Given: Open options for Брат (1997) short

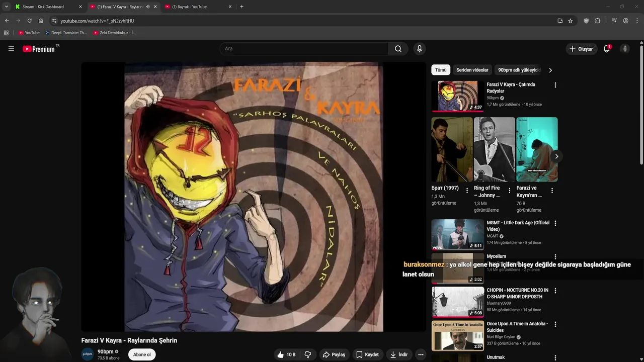Looking at the screenshot, I should 467,191.
